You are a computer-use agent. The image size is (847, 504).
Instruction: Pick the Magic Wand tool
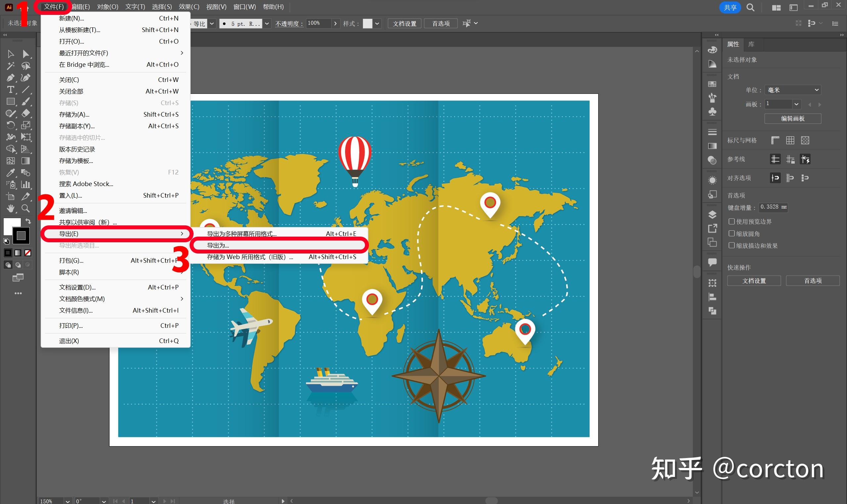coord(11,66)
